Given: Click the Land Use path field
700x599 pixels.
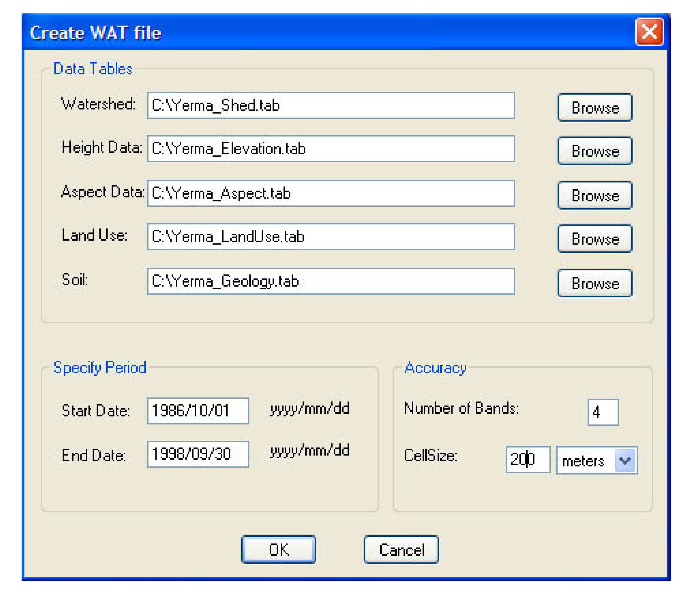Looking at the screenshot, I should [x=331, y=237].
